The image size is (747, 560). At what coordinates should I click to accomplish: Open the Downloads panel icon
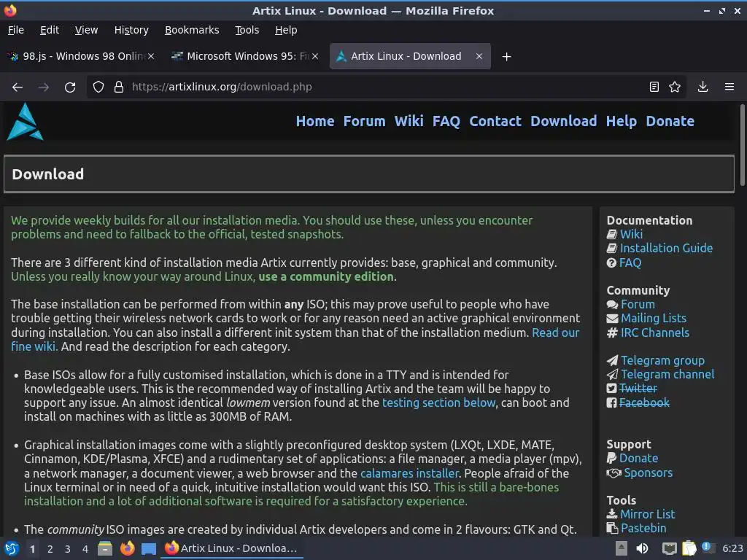tap(703, 87)
